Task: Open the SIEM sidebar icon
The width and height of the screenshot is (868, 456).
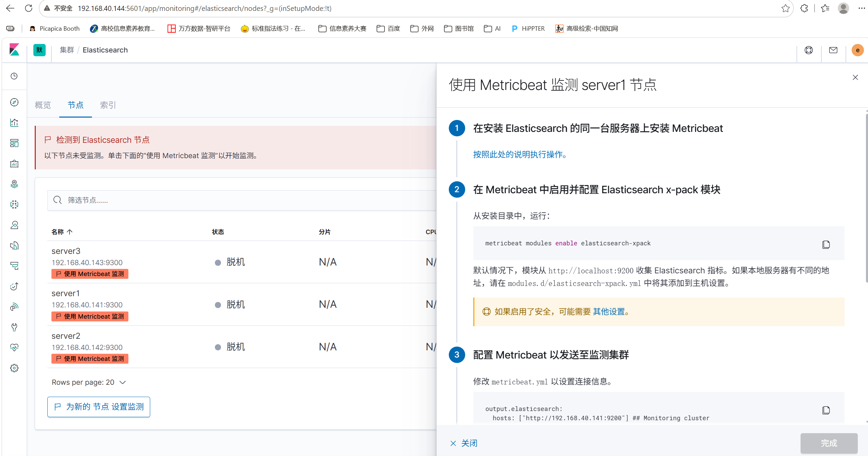Action: click(x=14, y=307)
